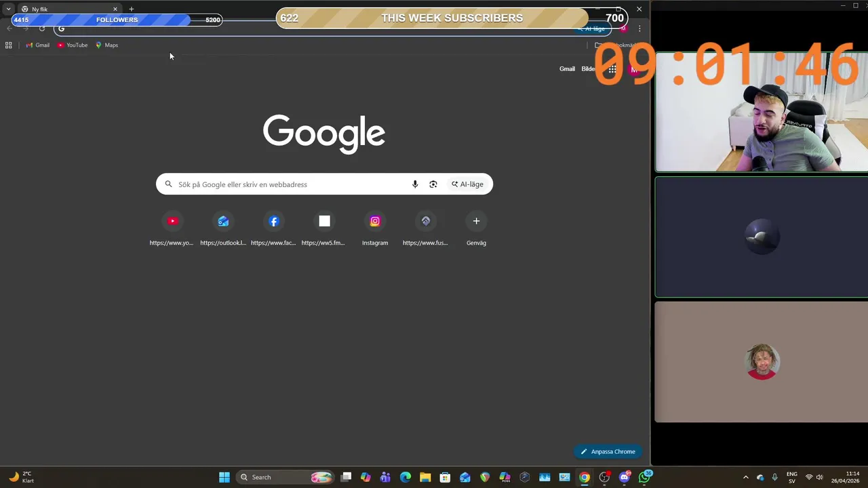The width and height of the screenshot is (868, 488).
Task: Open the YouTube bookmark
Action: click(x=73, y=45)
